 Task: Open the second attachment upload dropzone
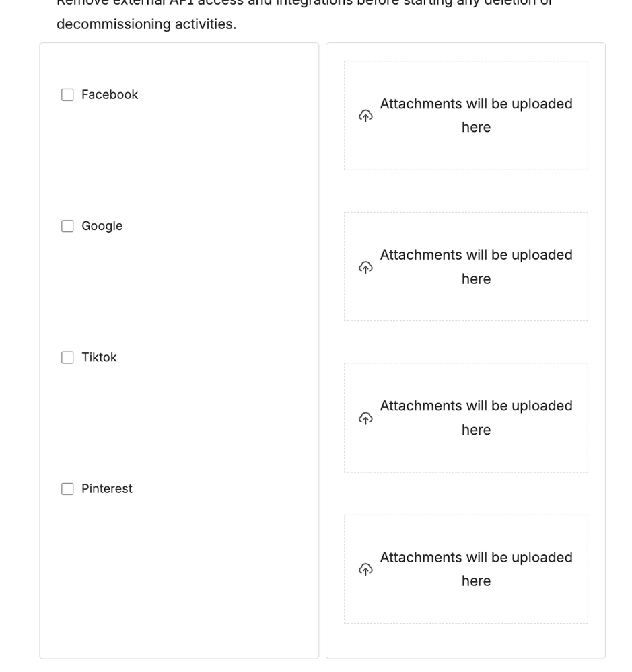[466, 266]
